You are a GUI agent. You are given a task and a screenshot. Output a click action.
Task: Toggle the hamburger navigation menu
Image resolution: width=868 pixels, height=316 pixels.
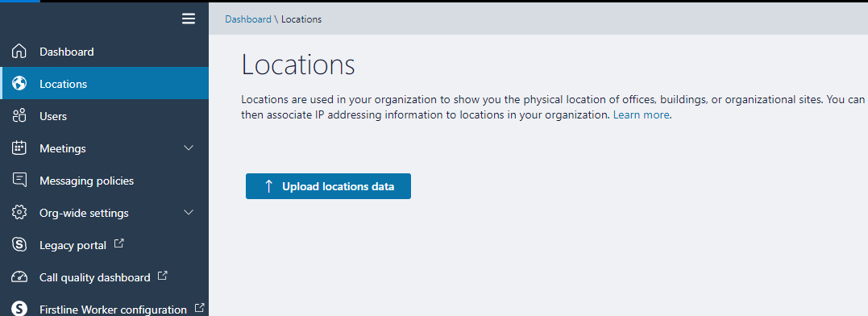189,19
